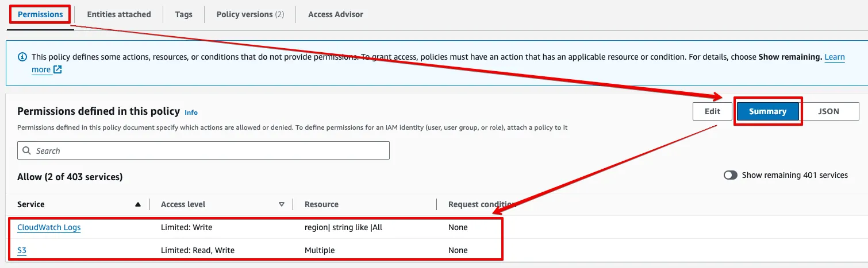Screen dimensions: 868x268
Task: Click the magnifier icon in search box
Action: [26, 150]
